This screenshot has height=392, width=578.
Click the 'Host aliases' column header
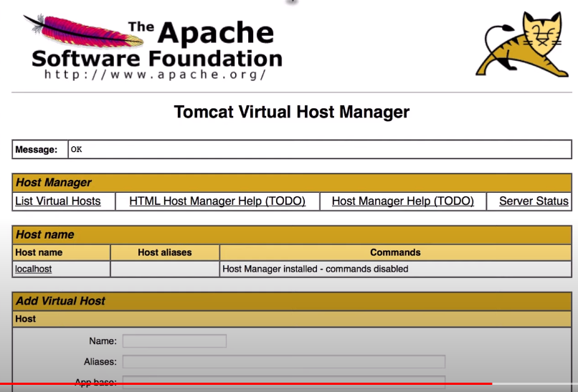point(165,252)
